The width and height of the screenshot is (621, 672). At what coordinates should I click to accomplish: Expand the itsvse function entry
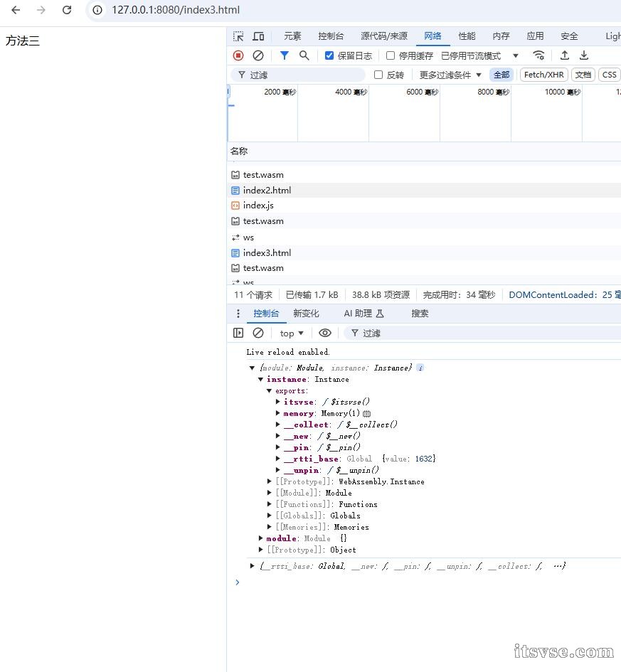point(277,402)
